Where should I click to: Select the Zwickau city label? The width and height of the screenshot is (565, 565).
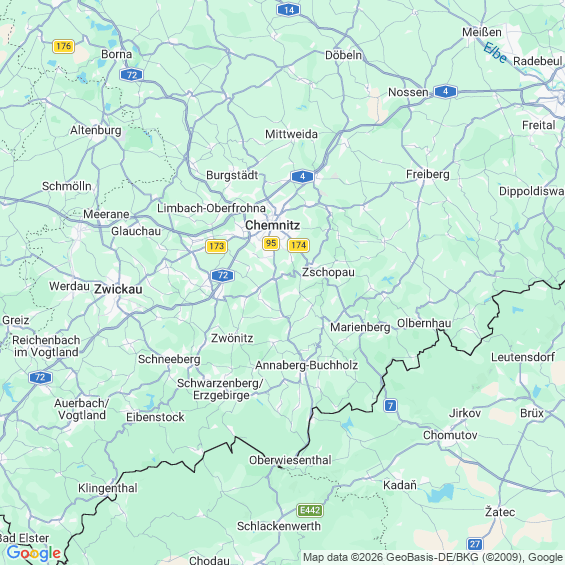pyautogui.click(x=118, y=289)
